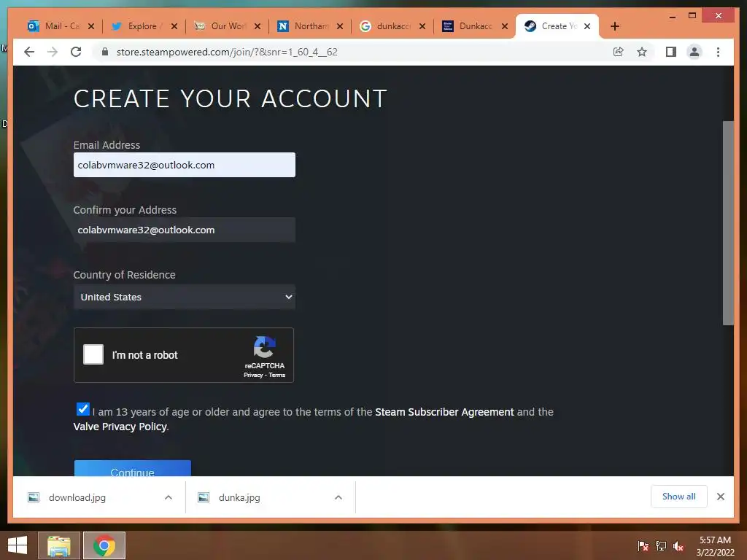Screen dimensions: 747x560
Task: Click the muted volume tray icon
Action: pos(678,546)
